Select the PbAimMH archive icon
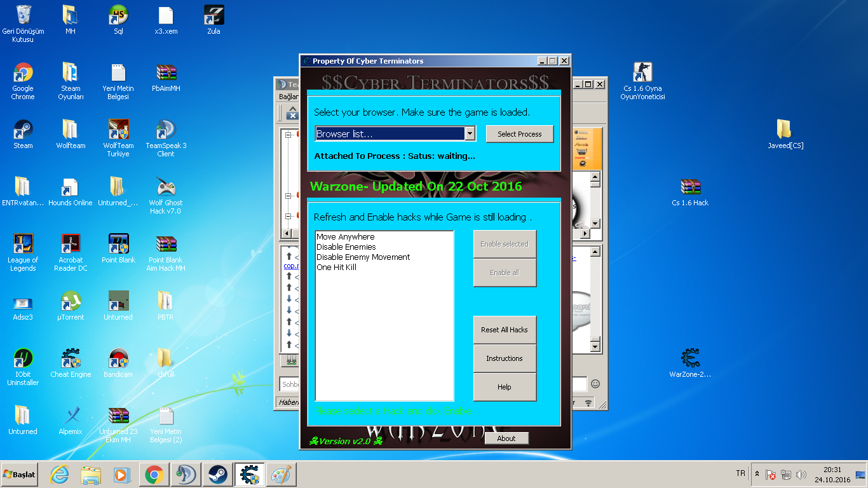The image size is (868, 488). coord(166,77)
